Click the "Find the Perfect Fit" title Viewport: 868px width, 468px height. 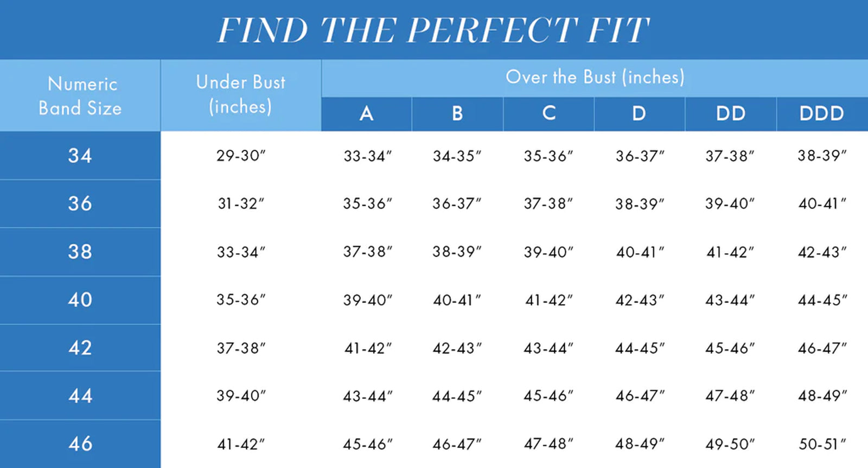(433, 30)
